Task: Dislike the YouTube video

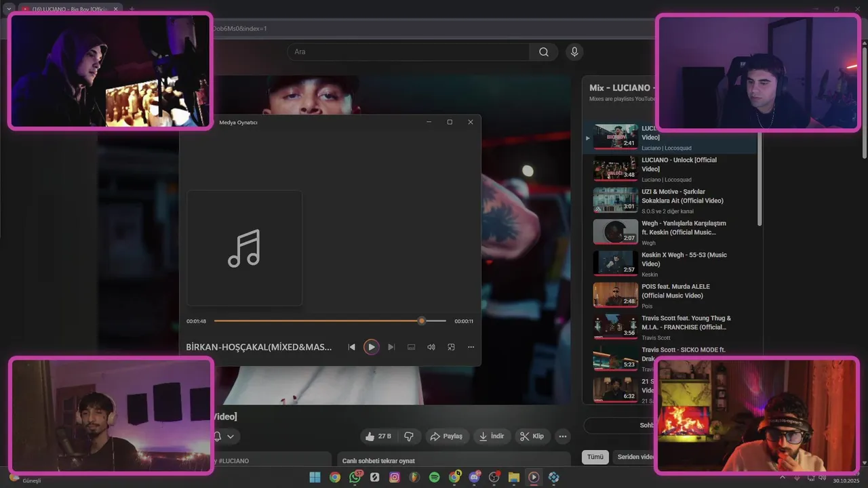Action: (409, 436)
